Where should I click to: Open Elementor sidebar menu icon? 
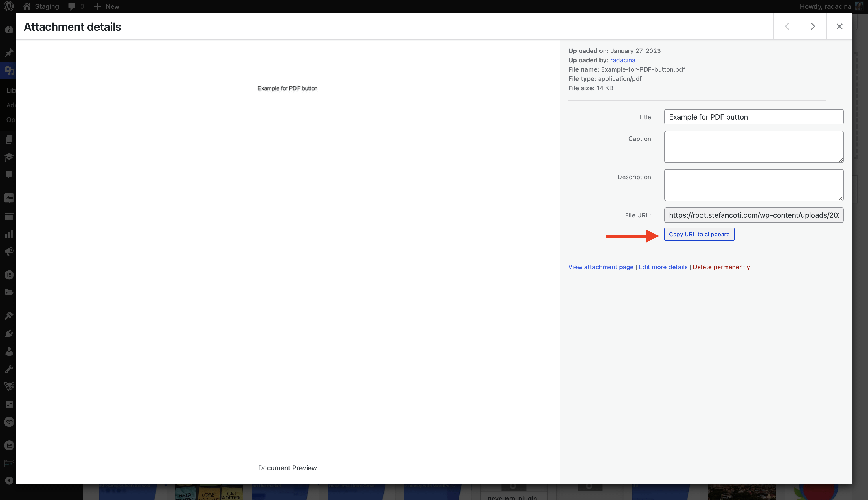(9, 275)
